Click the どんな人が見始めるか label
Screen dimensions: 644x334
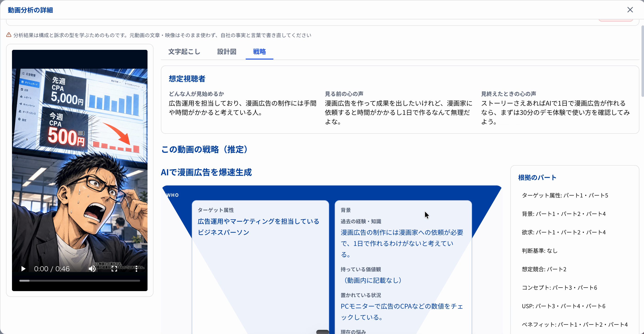197,94
